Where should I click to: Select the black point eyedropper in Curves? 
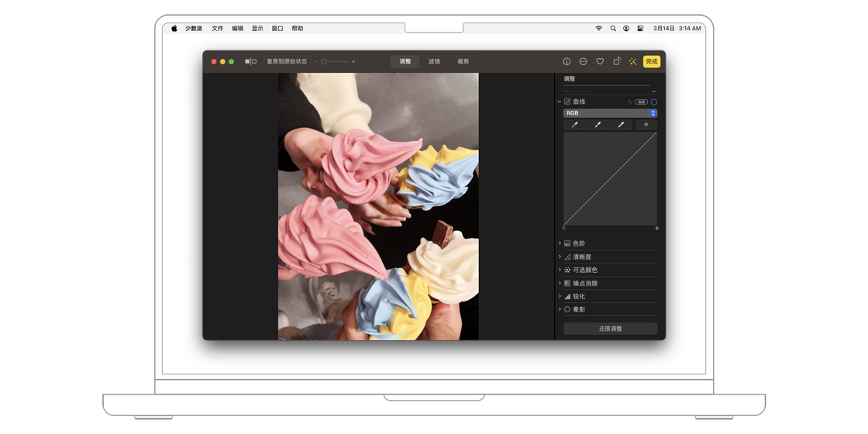575,125
